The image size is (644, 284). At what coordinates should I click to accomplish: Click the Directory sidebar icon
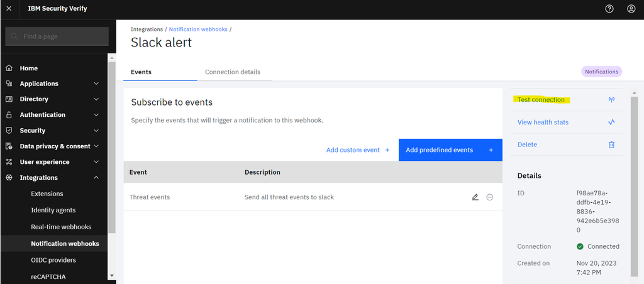point(9,99)
